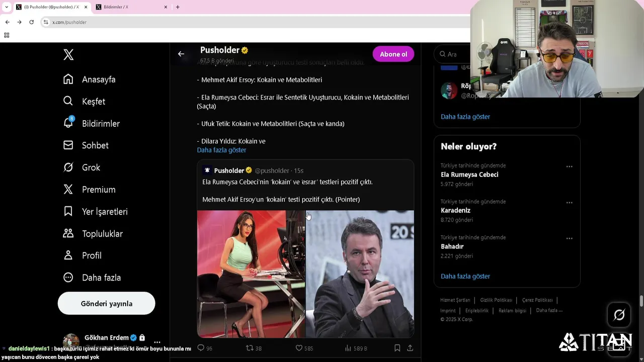The height and width of the screenshot is (362, 644).
Task: Open more options for Ela Rumeysa Cebeci trend
Action: (x=569, y=166)
